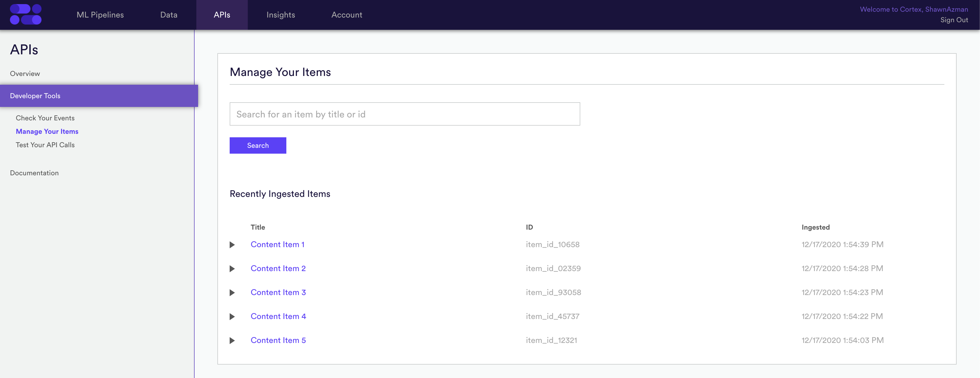Open the Content Item 4 link
Viewport: 980px width, 378px height.
coord(278,316)
